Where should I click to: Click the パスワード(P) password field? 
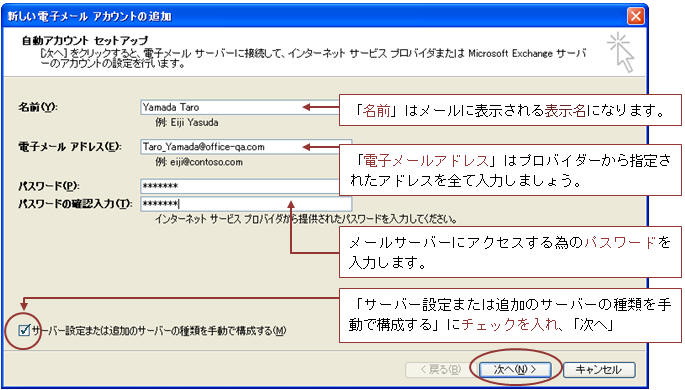(x=240, y=186)
